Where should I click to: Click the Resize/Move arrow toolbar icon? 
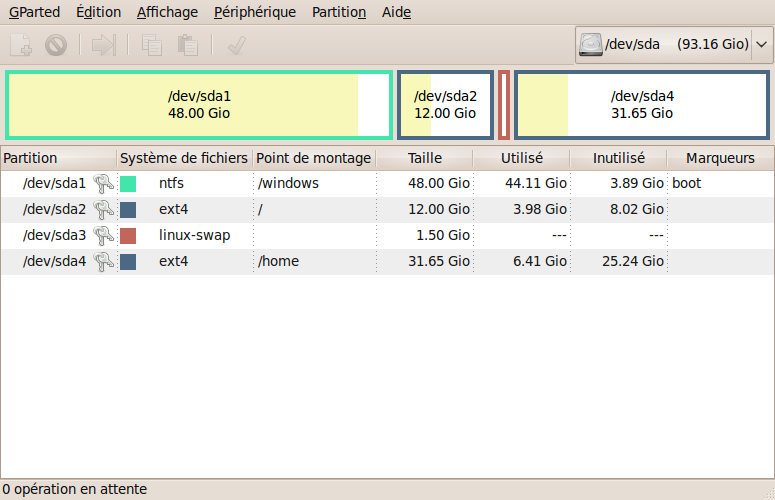pos(104,45)
